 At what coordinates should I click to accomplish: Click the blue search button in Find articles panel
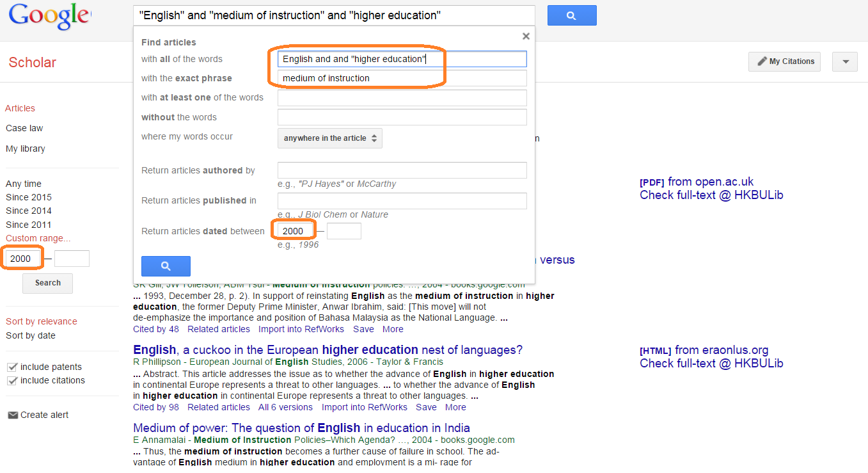click(166, 266)
